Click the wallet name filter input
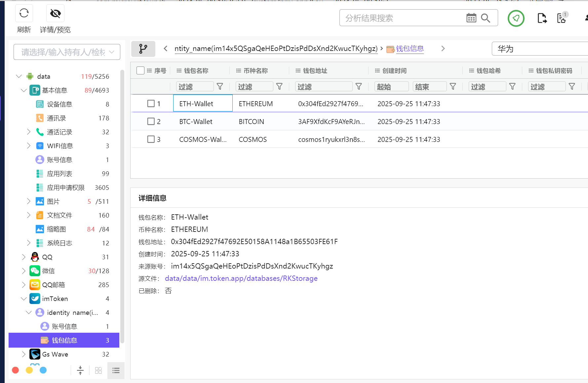Image resolution: width=588 pixels, height=383 pixels. [195, 87]
